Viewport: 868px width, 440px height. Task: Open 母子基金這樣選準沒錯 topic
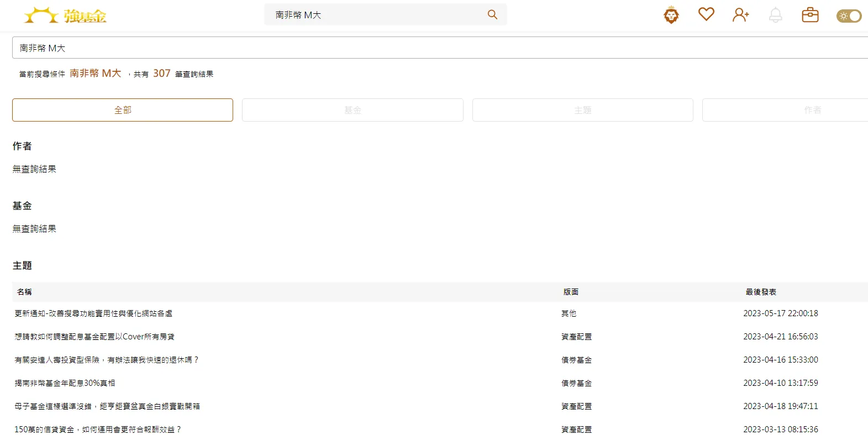pos(107,406)
